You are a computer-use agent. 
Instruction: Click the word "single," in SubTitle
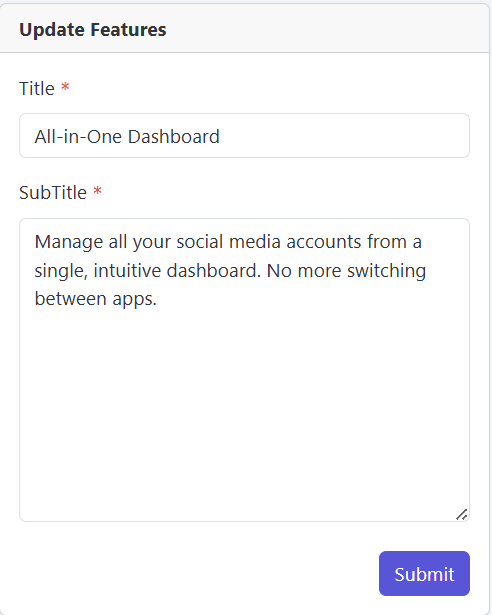[61, 271]
